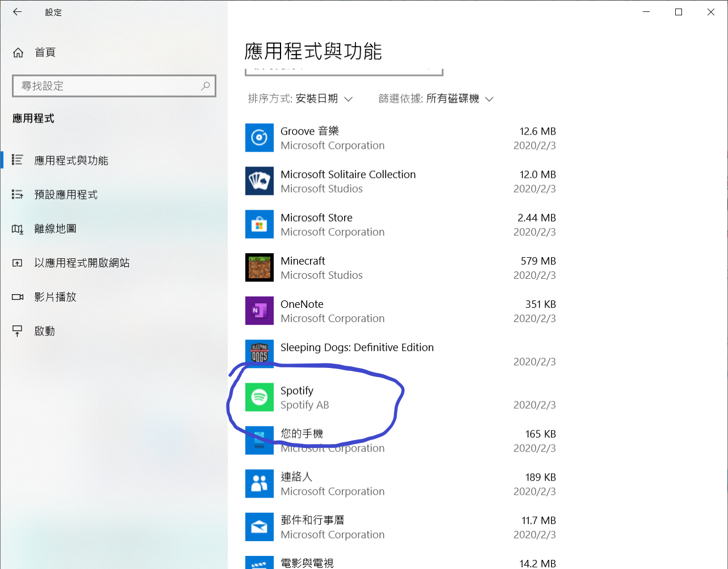Click the 以應用程式開啟網站 icon
728x569 pixels.
pyautogui.click(x=18, y=263)
